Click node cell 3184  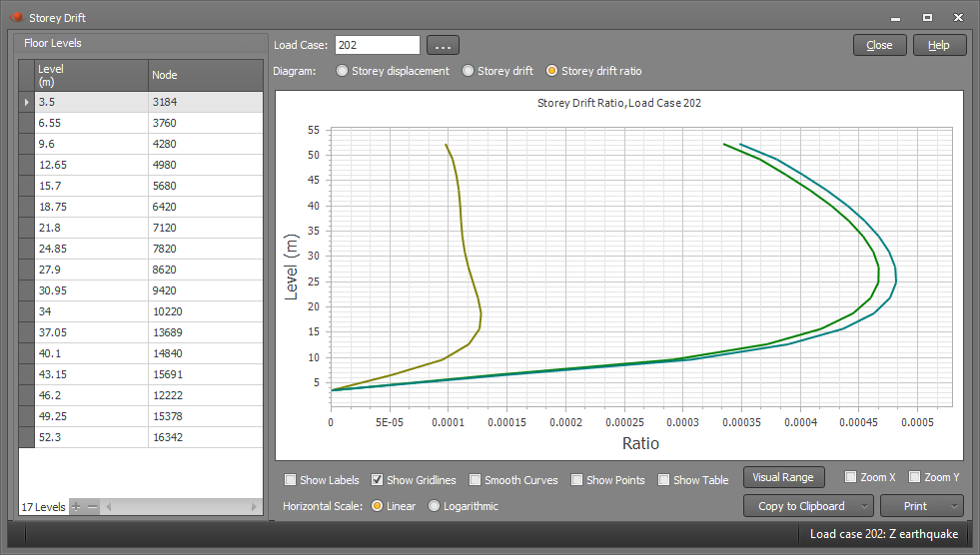click(206, 102)
